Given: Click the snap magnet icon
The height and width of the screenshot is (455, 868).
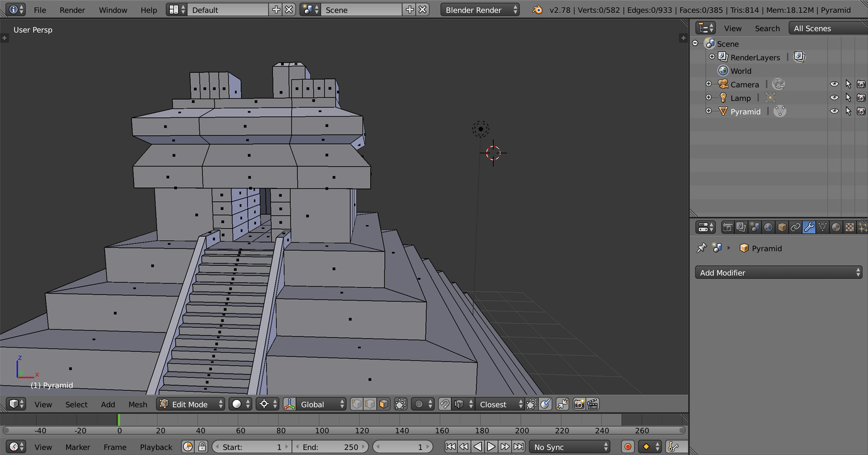Looking at the screenshot, I should [x=444, y=404].
